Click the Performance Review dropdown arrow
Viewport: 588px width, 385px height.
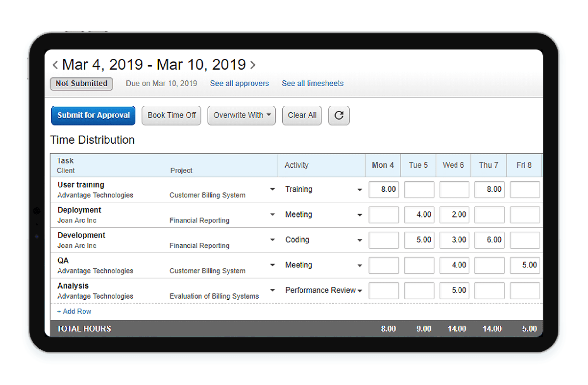tap(360, 290)
